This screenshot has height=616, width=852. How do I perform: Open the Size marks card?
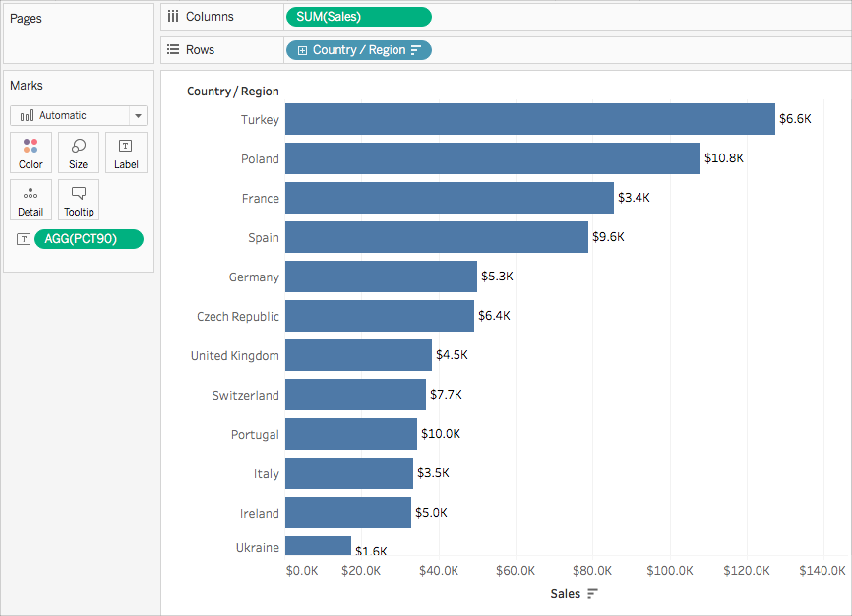(x=79, y=153)
